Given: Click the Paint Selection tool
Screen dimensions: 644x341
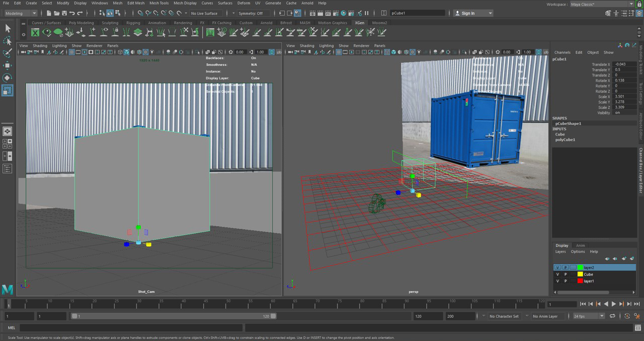Looking at the screenshot, I should (x=8, y=53).
